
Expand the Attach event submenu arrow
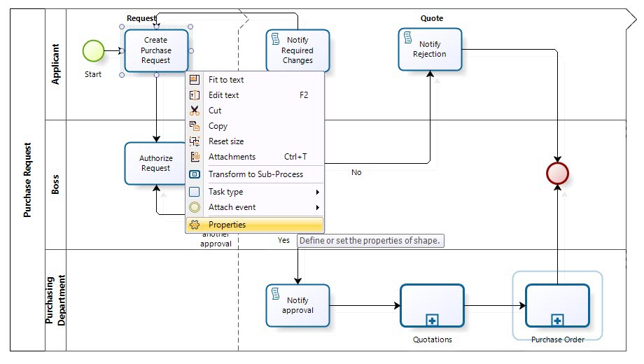click(x=318, y=207)
